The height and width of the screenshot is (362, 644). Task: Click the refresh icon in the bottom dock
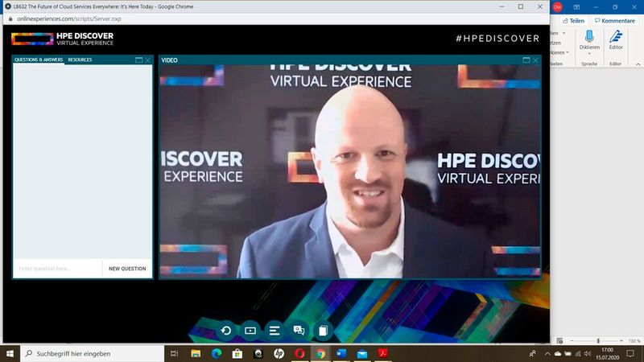[x=226, y=331]
